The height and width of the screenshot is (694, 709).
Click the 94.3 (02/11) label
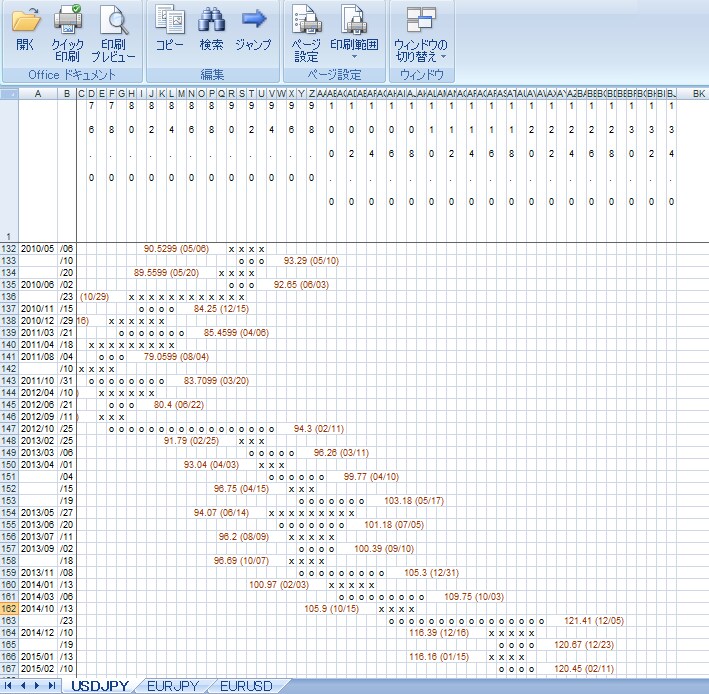coord(319,429)
